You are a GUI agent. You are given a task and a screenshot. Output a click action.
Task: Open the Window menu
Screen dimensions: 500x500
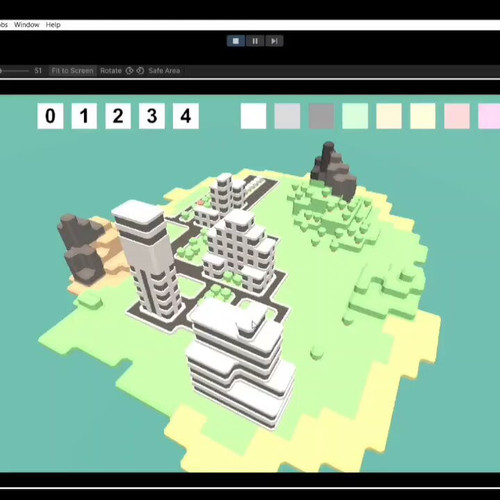tap(27, 25)
